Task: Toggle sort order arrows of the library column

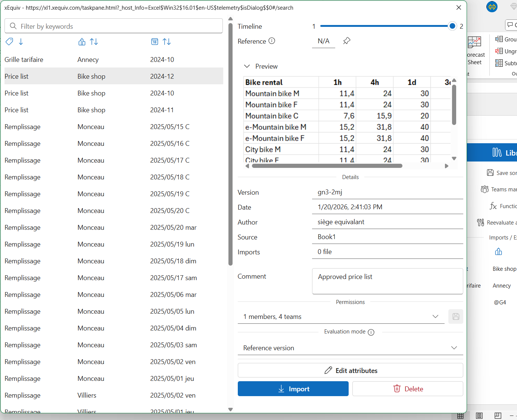Action: (94, 42)
